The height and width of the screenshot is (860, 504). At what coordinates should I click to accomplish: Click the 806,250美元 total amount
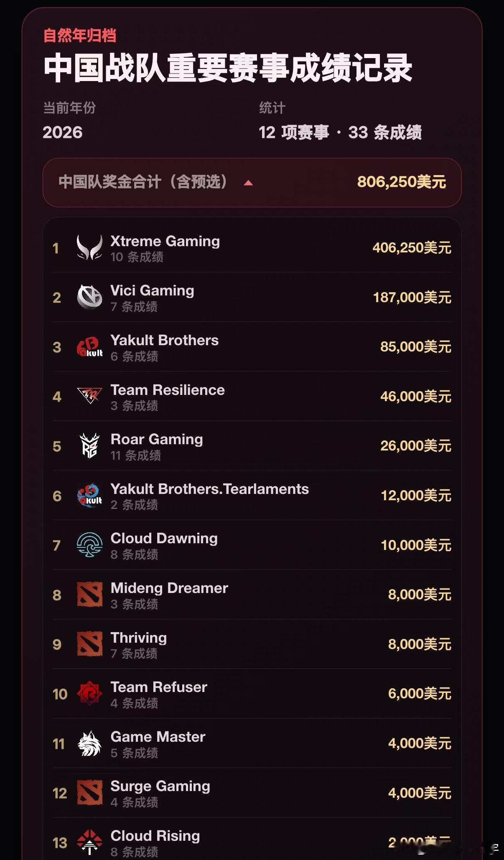[402, 182]
